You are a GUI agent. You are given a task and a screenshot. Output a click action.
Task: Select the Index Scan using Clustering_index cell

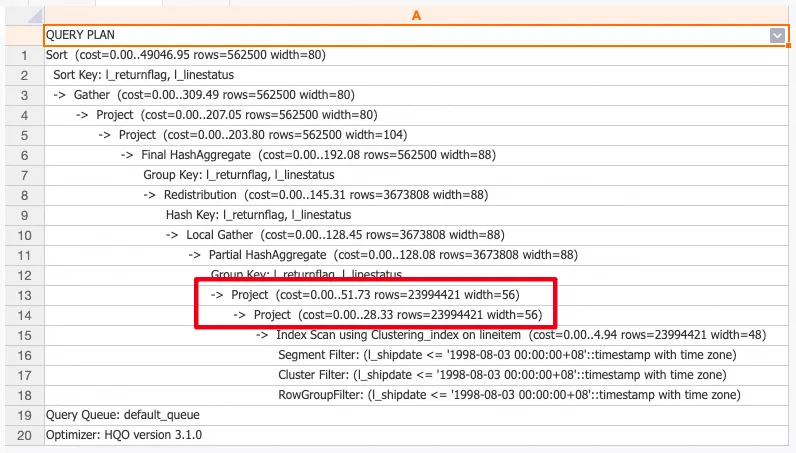pos(416,335)
